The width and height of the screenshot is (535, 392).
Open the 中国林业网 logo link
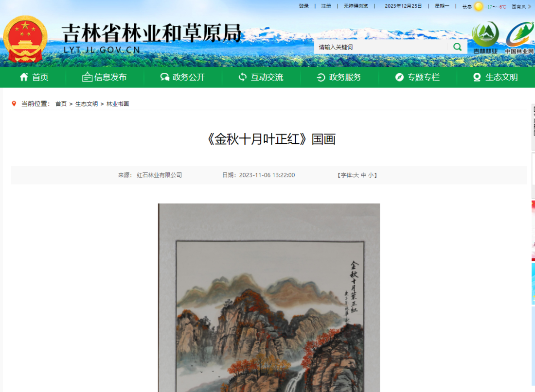click(519, 37)
